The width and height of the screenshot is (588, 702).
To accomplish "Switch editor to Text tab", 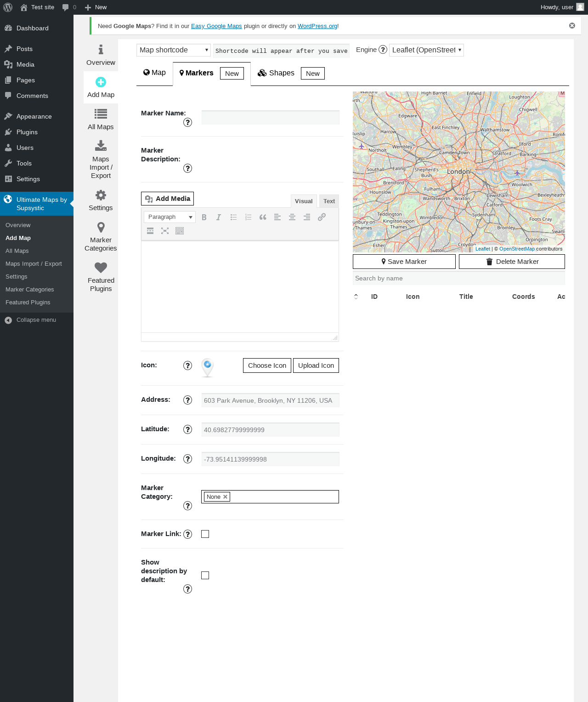I will coord(329,201).
